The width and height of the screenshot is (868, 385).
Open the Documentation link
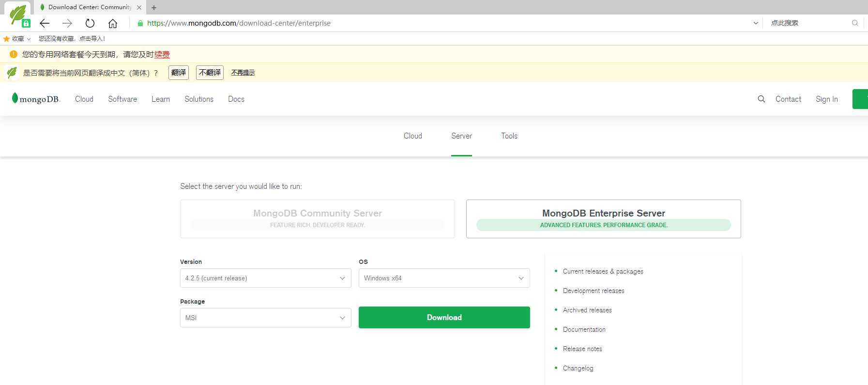pyautogui.click(x=584, y=329)
